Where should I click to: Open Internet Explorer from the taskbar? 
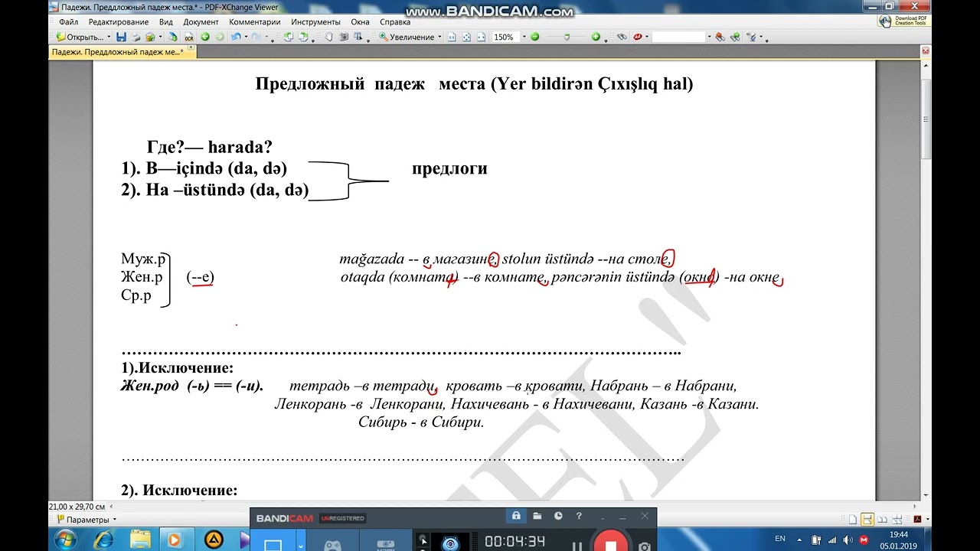click(103, 540)
